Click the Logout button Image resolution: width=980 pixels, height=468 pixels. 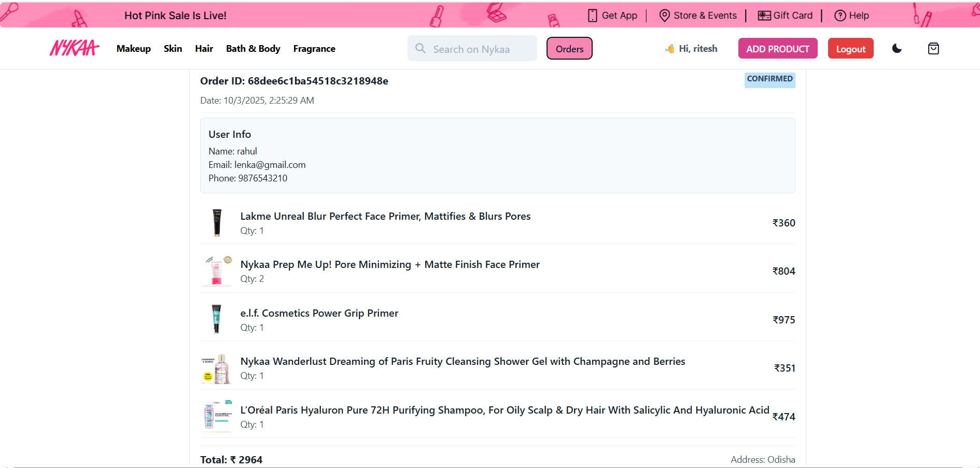click(x=851, y=48)
